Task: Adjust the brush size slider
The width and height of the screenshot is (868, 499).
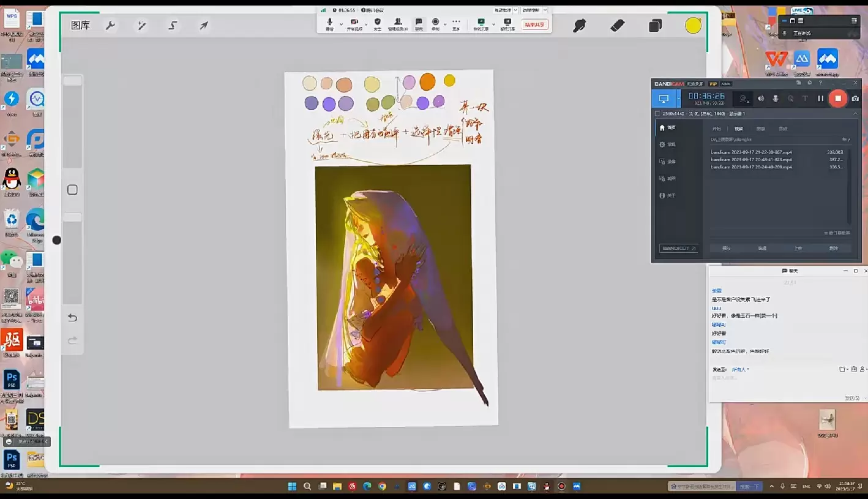Action: [72, 121]
